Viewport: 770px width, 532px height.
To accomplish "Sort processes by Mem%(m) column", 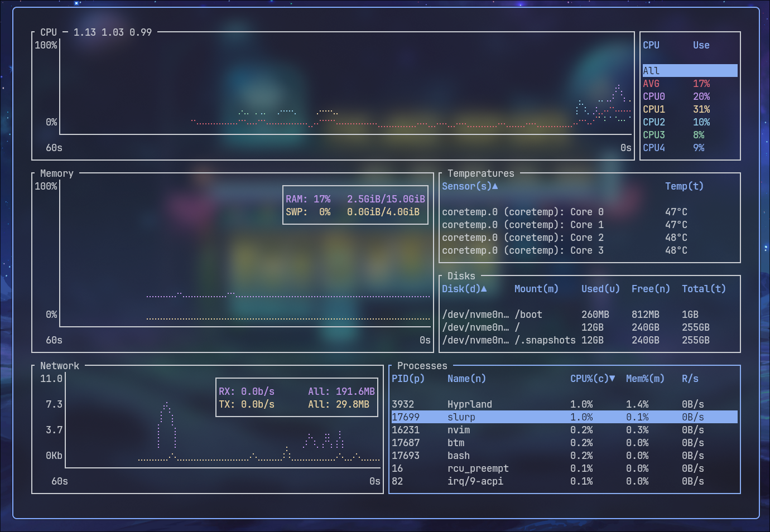I will pyautogui.click(x=644, y=379).
